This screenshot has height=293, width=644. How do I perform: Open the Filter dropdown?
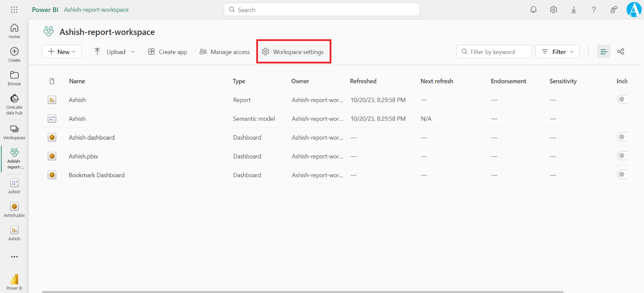click(x=557, y=52)
